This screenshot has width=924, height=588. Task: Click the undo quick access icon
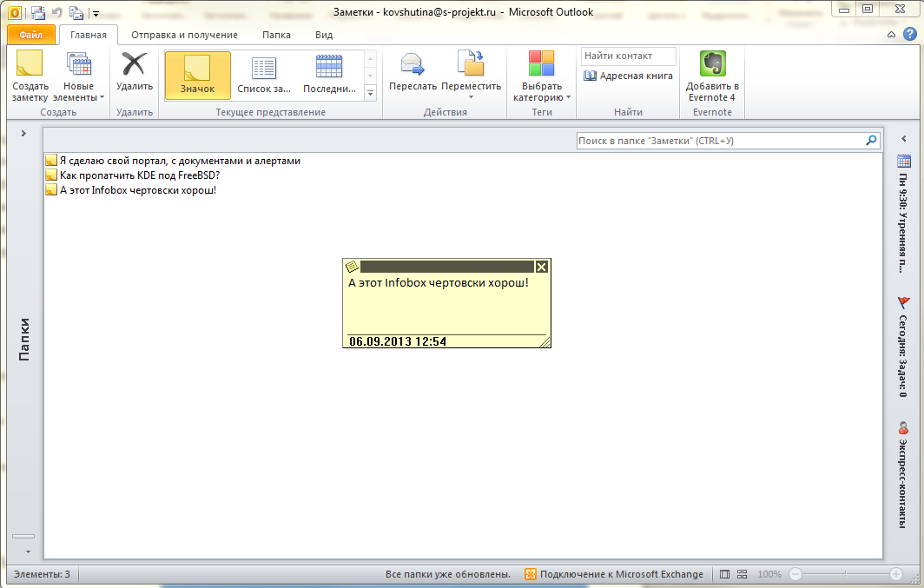click(57, 12)
